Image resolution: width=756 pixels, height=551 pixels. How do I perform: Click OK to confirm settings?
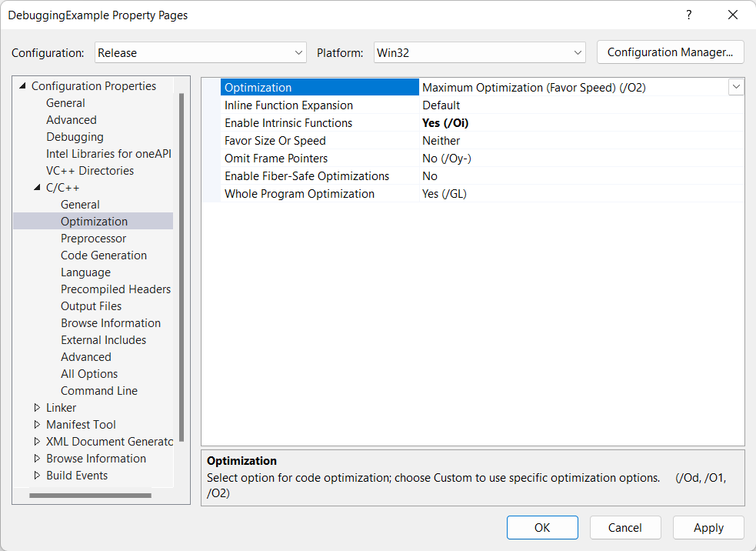542,528
